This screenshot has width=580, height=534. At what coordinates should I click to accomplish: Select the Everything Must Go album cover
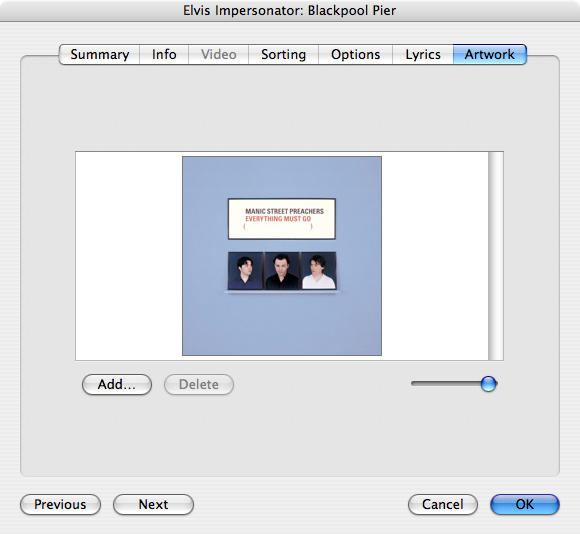[282, 256]
